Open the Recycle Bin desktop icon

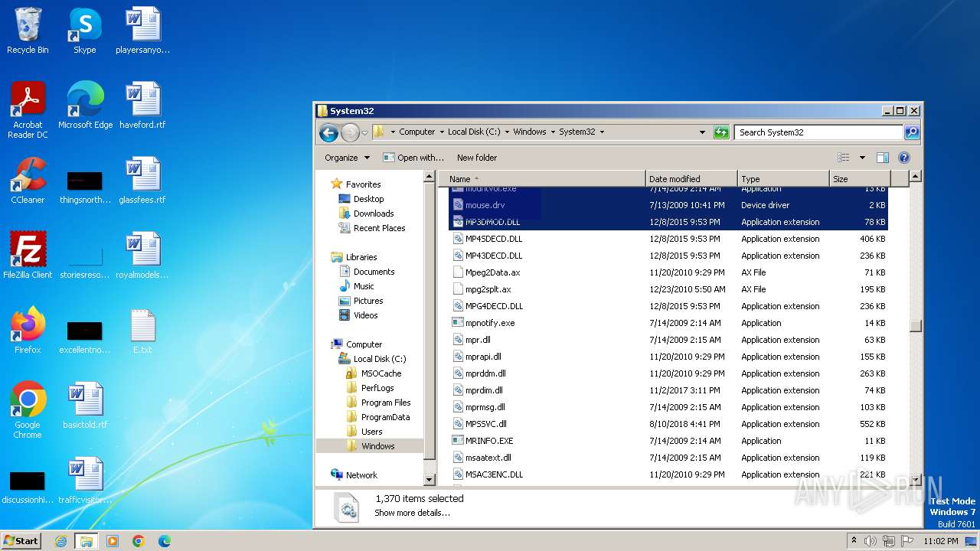(28, 31)
